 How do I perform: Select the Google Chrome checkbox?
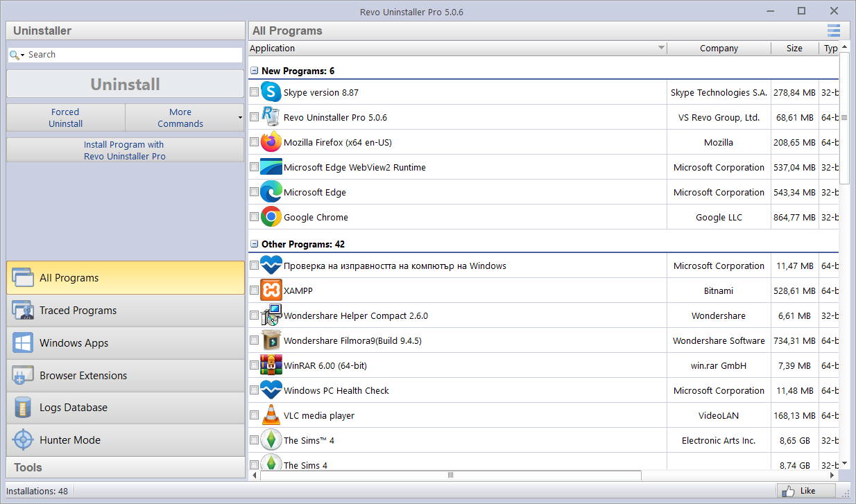click(x=254, y=217)
